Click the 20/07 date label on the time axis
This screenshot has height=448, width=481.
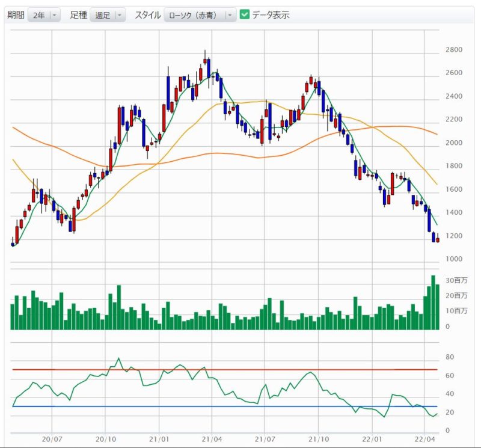tap(52, 440)
